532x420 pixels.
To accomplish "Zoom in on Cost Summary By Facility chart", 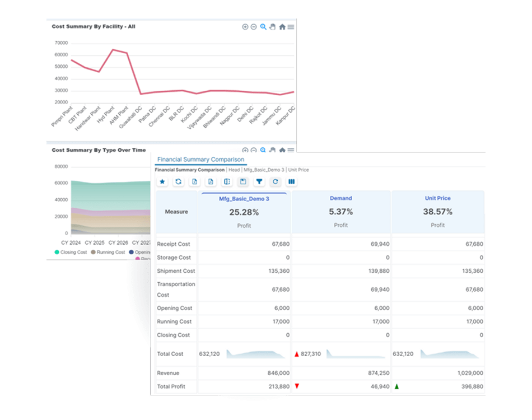I will tap(245, 27).
